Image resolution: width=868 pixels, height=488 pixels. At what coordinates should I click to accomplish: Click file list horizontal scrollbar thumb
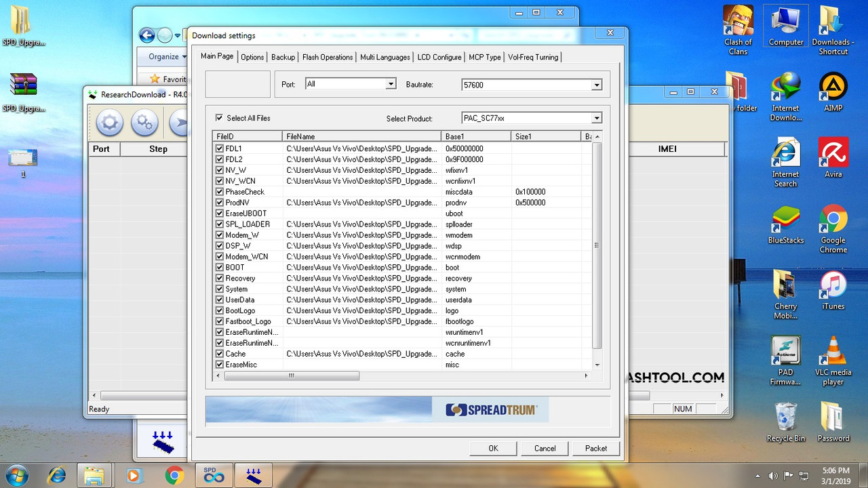pyautogui.click(x=292, y=375)
